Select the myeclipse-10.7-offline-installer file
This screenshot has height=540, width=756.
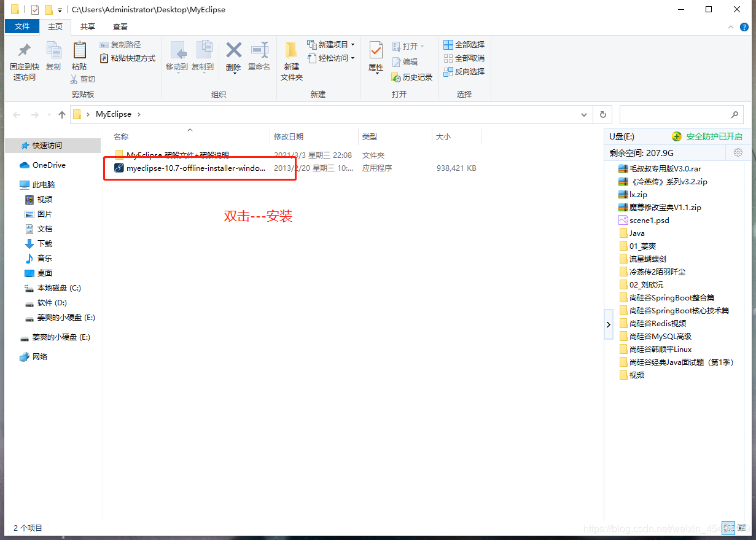tap(190, 168)
